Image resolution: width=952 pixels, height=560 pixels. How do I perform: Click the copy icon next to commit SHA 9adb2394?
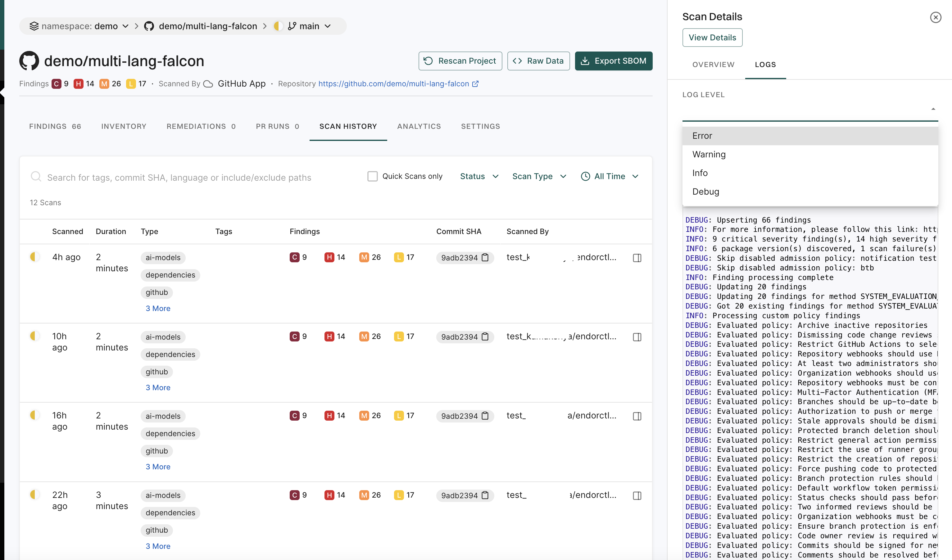click(x=485, y=258)
